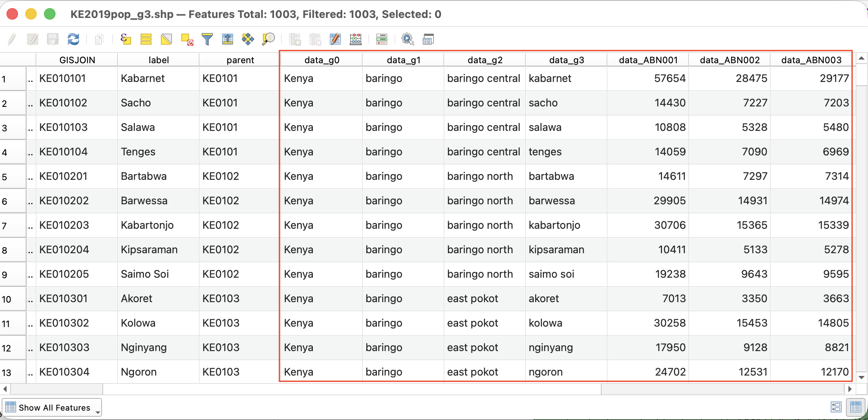Viewport: 868px width, 420px height.
Task: Reload the table with the blue refresh arrows
Action: (x=73, y=39)
